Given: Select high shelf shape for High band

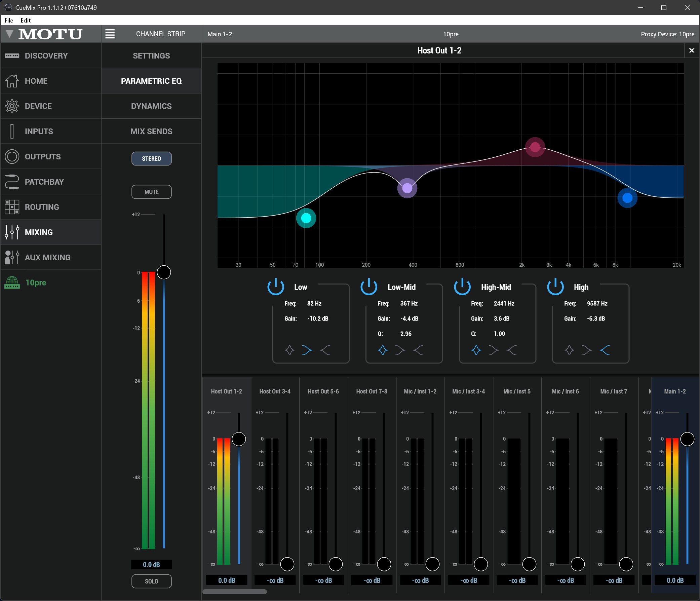Looking at the screenshot, I should click(x=605, y=350).
